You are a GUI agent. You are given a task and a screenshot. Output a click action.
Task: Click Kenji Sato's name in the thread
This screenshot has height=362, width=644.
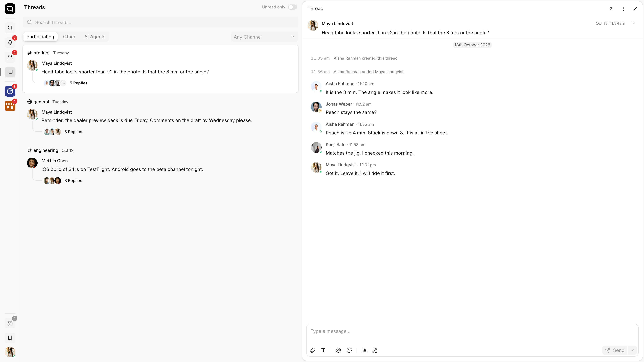click(335, 145)
